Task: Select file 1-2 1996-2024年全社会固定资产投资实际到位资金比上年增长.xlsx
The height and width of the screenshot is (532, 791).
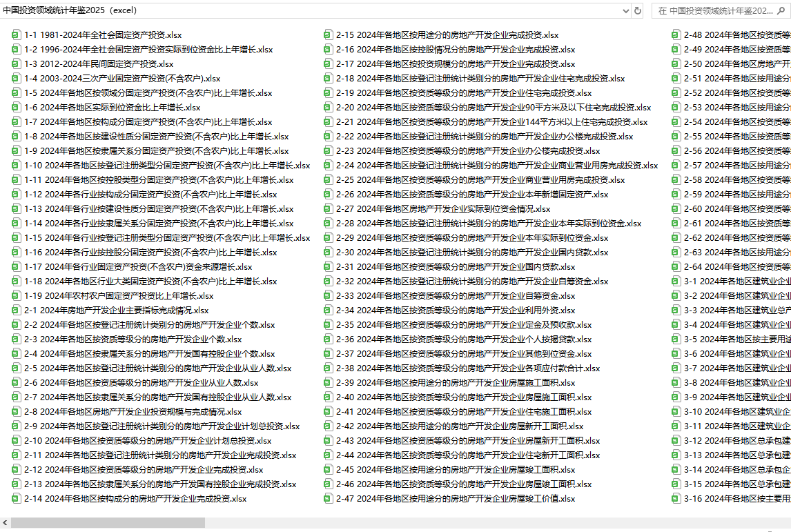Action: [148, 50]
